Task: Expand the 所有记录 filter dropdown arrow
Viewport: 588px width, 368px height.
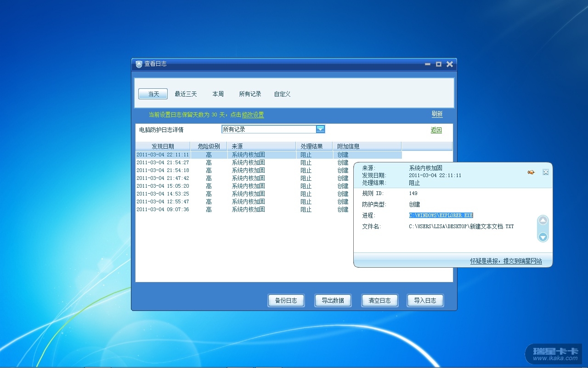Action: (x=320, y=129)
